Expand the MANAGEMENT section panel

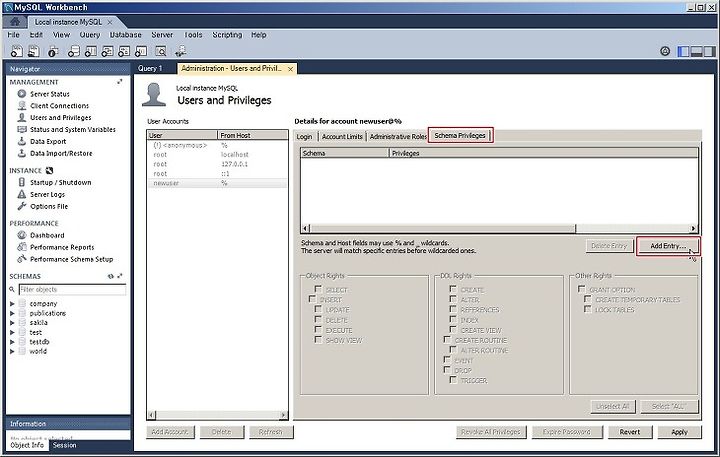tap(120, 82)
